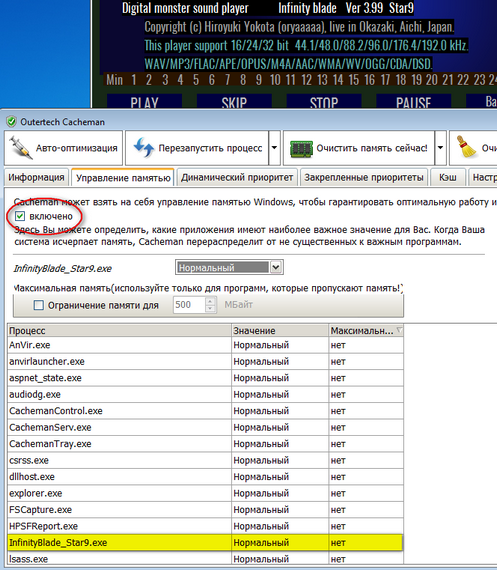Select the explorer.exe process row
The image size is (497, 570).
tap(205, 493)
